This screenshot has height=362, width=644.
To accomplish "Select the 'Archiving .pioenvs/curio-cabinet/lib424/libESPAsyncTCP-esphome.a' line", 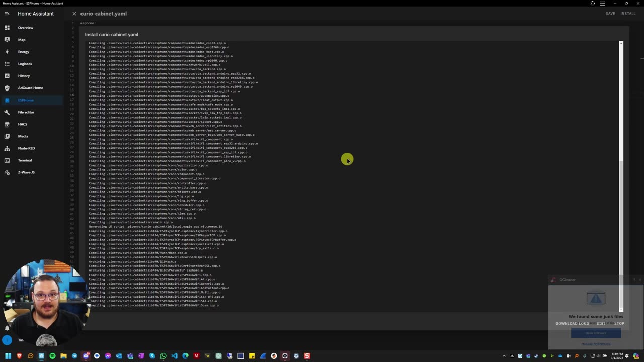I will 146,270.
